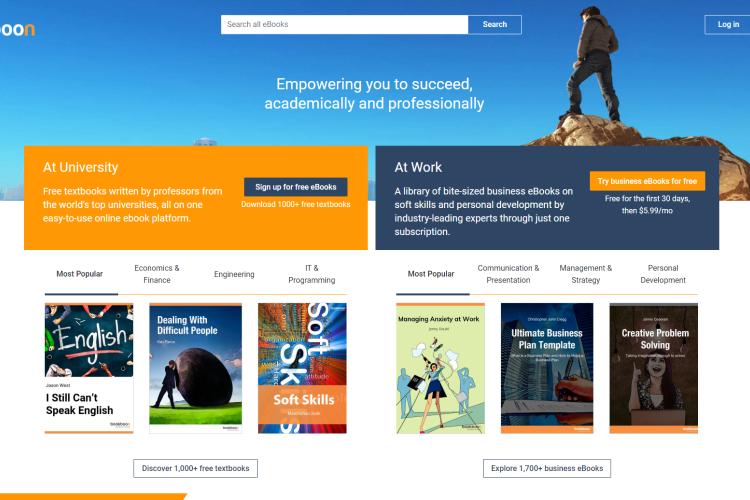The image size is (750, 500).
Task: Click Try business eBooks for free
Action: [647, 181]
